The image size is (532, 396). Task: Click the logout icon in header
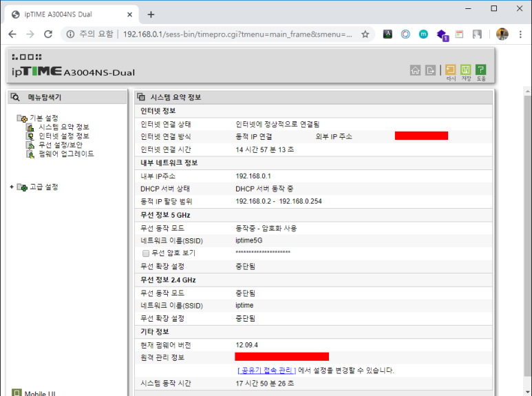[430, 70]
